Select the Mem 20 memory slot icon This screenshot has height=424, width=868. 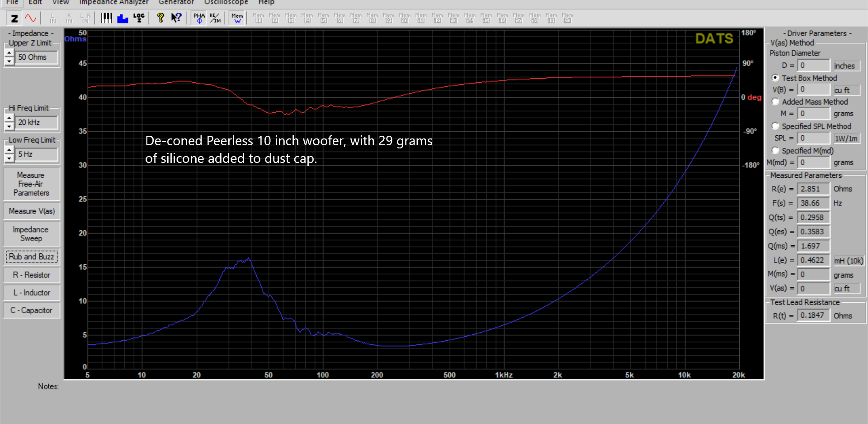pyautogui.click(x=567, y=19)
